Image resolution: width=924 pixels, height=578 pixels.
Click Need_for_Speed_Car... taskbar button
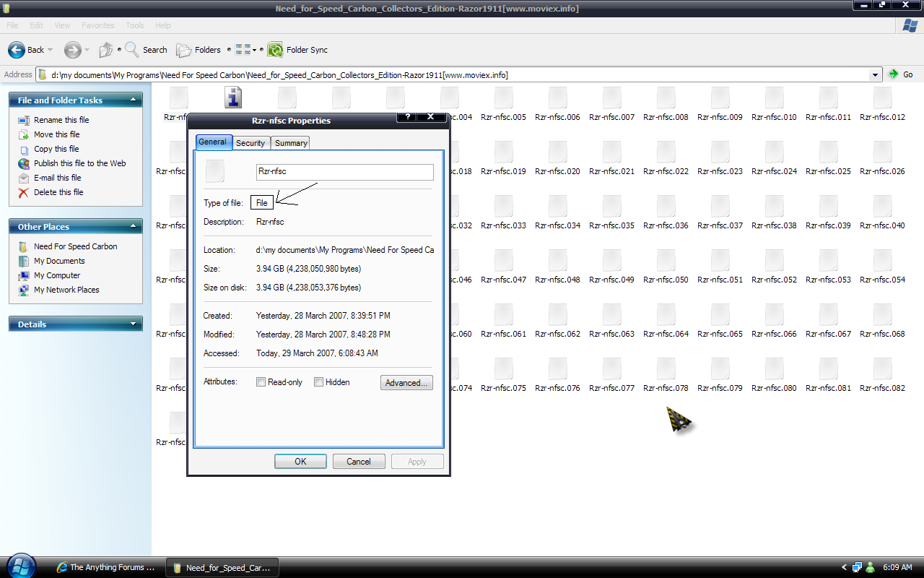(x=222, y=567)
